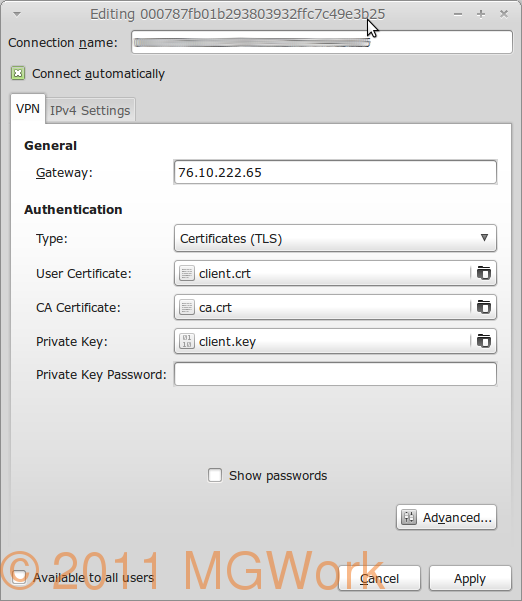
Task: Click the client.key binary file icon
Action: click(187, 341)
